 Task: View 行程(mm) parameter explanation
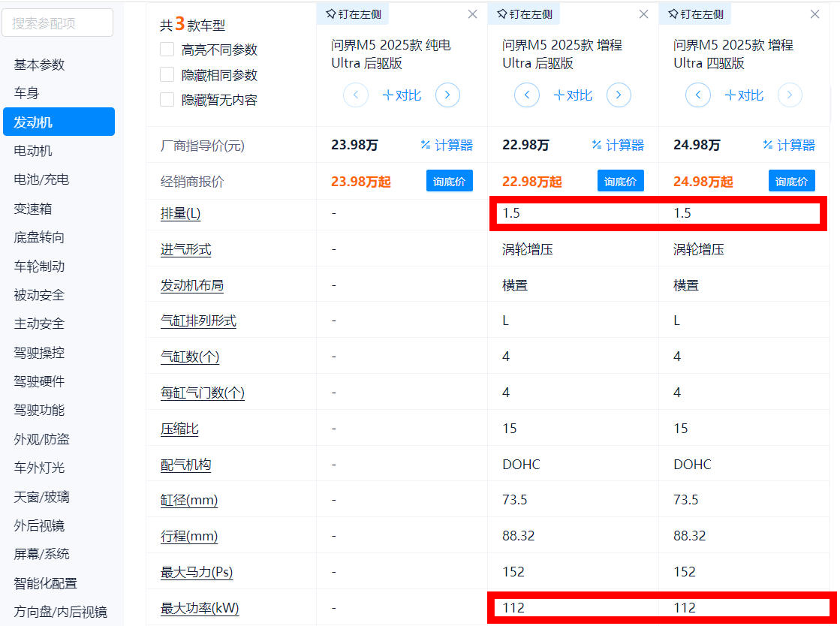(x=189, y=536)
